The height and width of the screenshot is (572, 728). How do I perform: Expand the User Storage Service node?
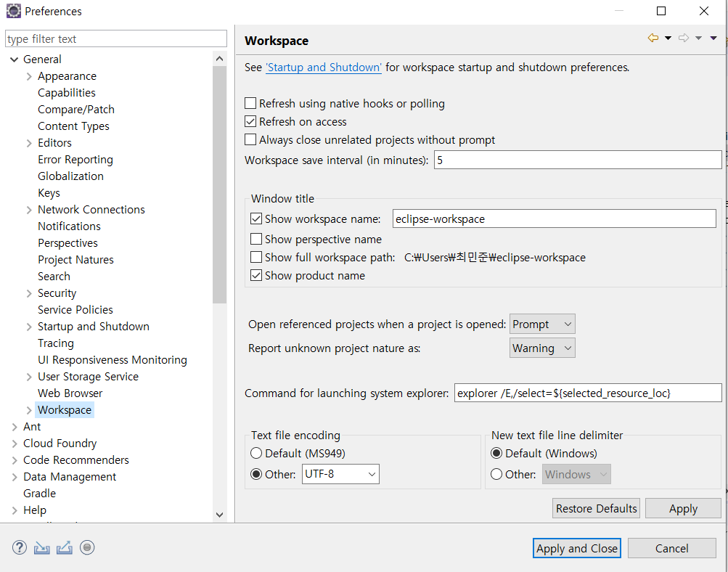click(x=29, y=377)
